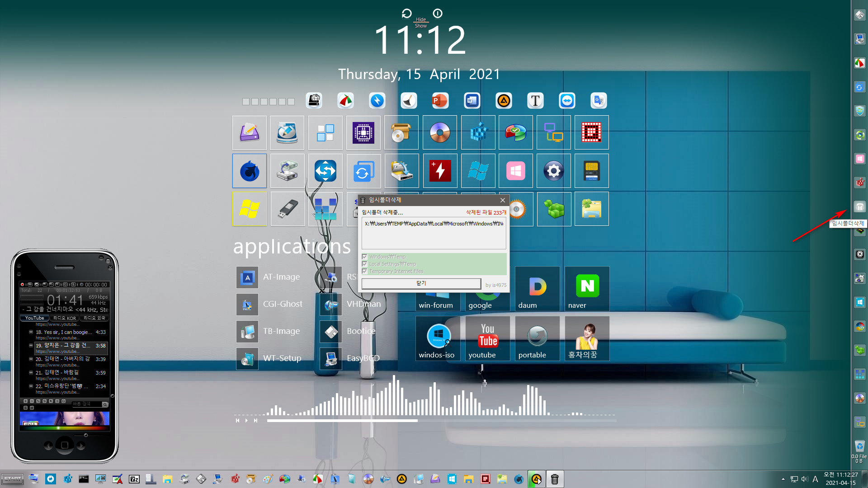
Task: Open the command prompt taskbar icon
Action: [84, 479]
